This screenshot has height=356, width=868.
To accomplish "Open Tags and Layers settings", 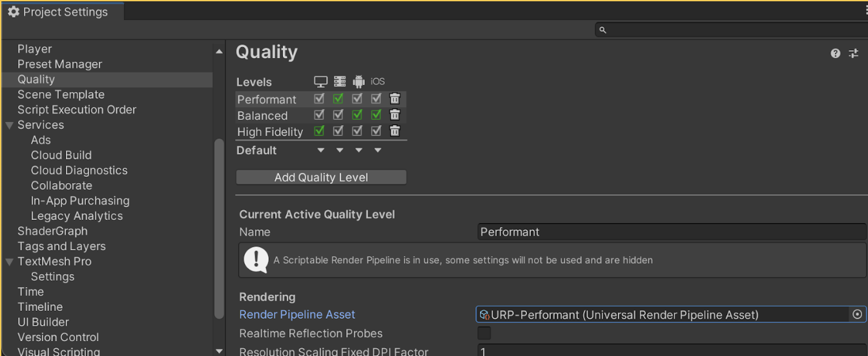I will (x=61, y=246).
